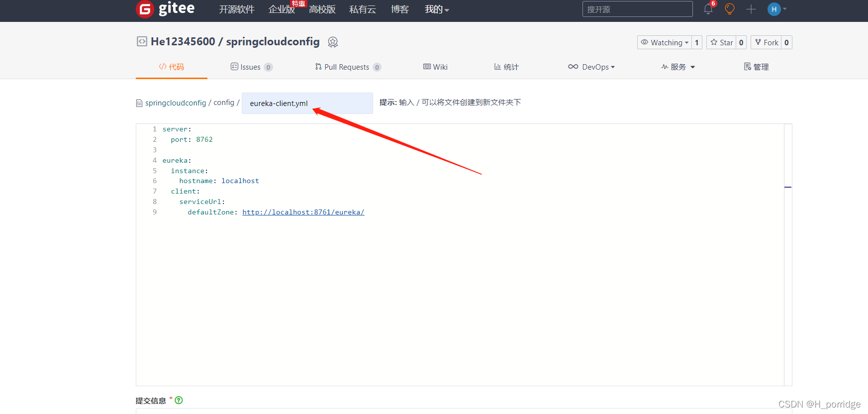Open the notifications bell icon
This screenshot has height=414, width=868.
point(708,9)
